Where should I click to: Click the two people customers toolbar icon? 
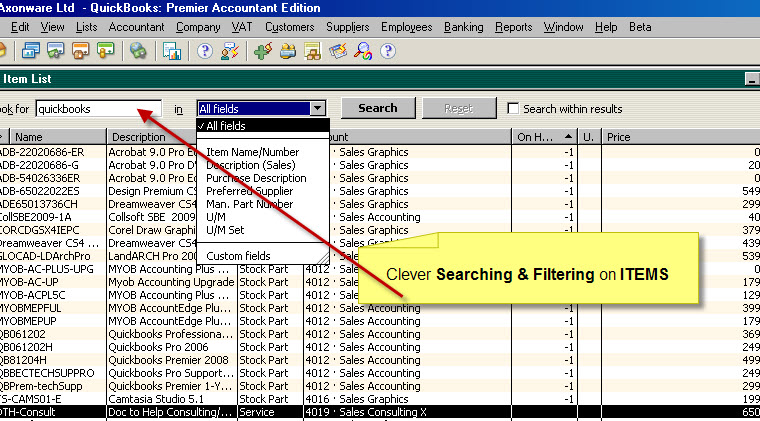[287, 51]
